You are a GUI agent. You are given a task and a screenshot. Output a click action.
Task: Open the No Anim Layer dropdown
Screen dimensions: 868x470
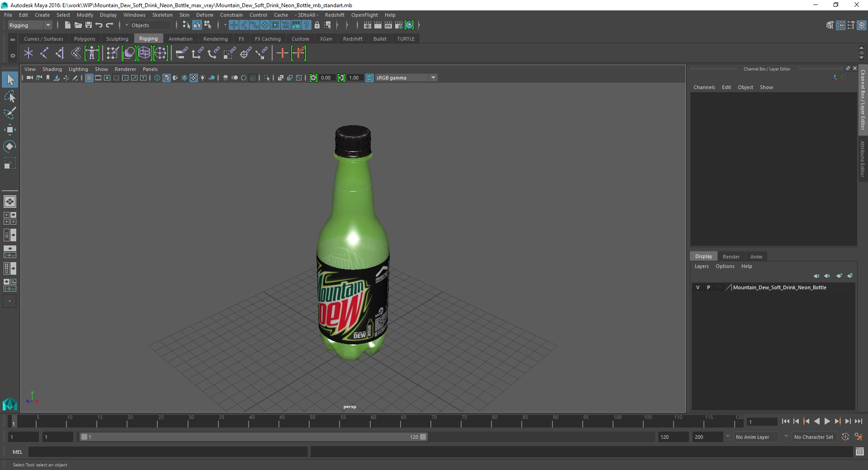pyautogui.click(x=756, y=437)
